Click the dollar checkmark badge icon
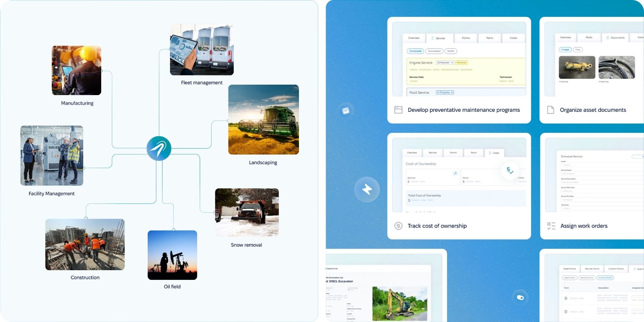644x322 pixels. point(510,170)
